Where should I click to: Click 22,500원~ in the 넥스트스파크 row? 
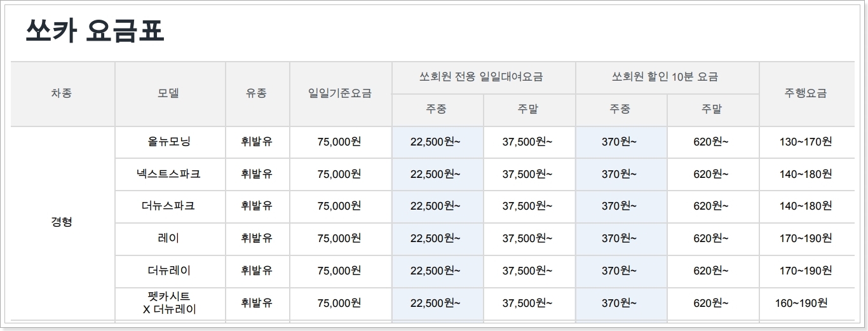435,173
